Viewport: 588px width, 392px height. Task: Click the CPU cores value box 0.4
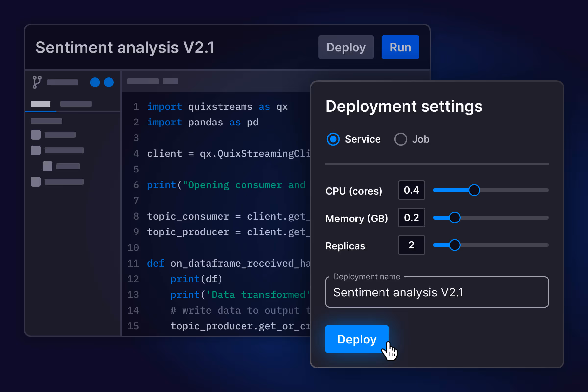click(411, 190)
